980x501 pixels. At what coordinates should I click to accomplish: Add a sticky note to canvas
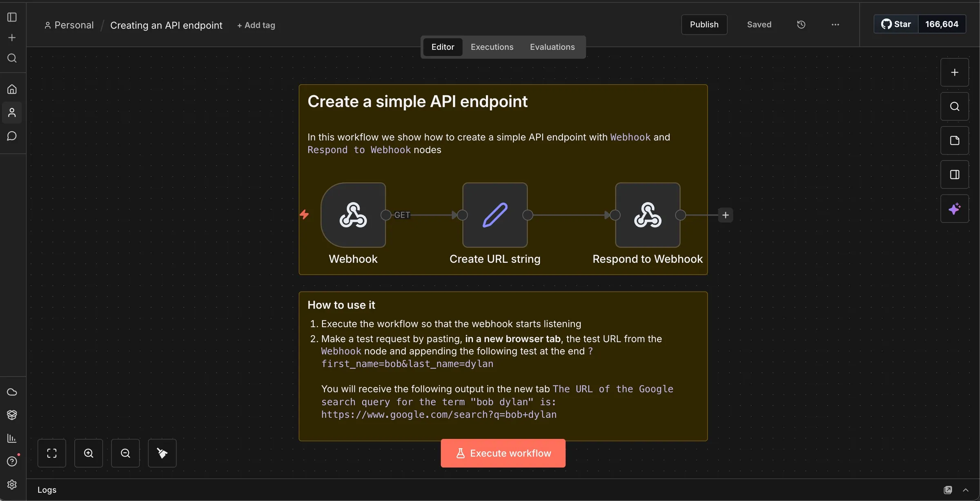(x=955, y=141)
